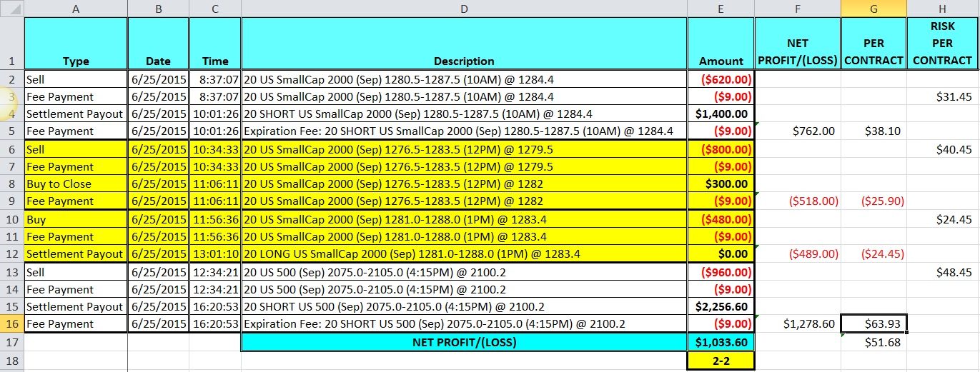Select the ($620.00) amount cell
Screen dimensions: 980x372
721,79
